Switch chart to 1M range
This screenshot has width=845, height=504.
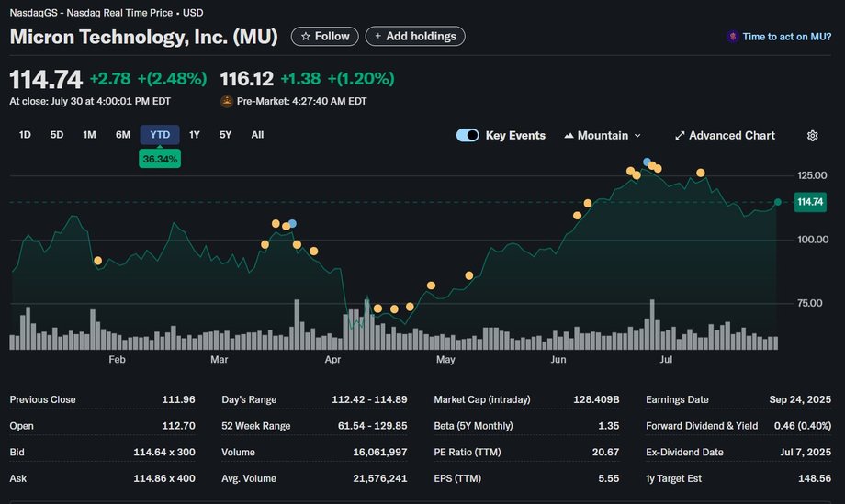tap(89, 135)
